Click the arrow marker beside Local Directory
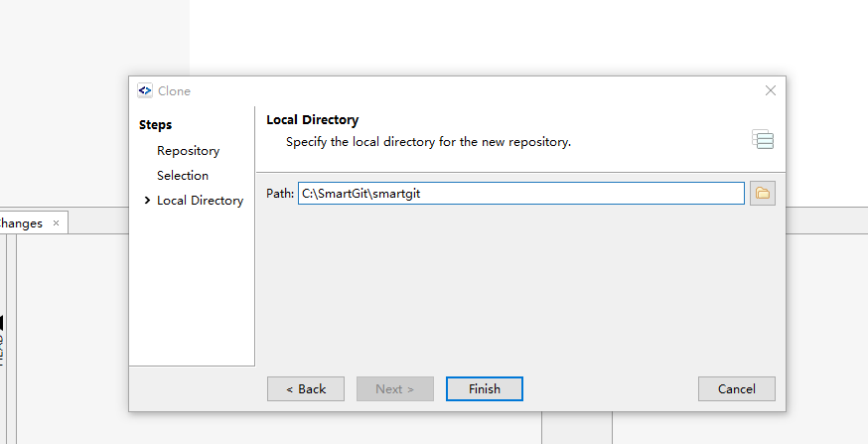The width and height of the screenshot is (868, 444). tap(147, 201)
